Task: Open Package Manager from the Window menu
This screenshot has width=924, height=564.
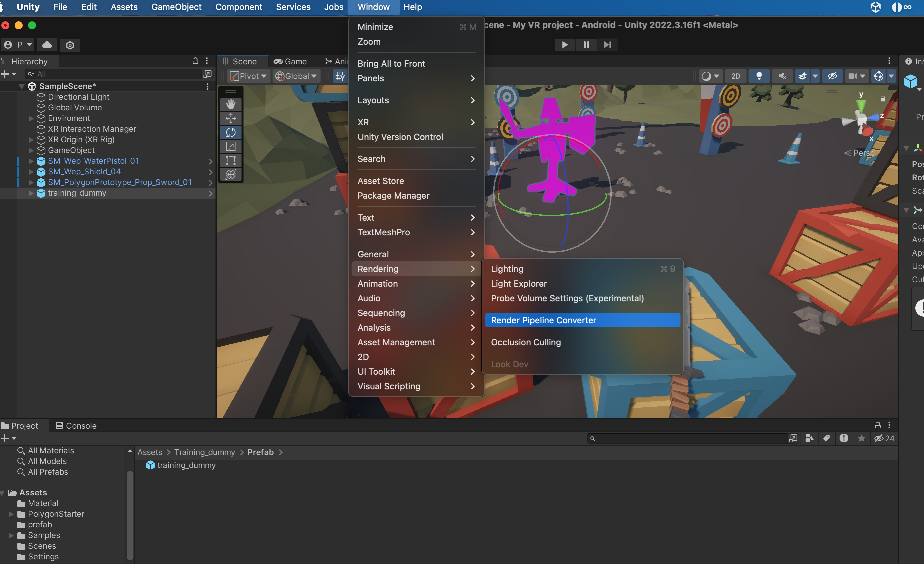Action: tap(393, 196)
